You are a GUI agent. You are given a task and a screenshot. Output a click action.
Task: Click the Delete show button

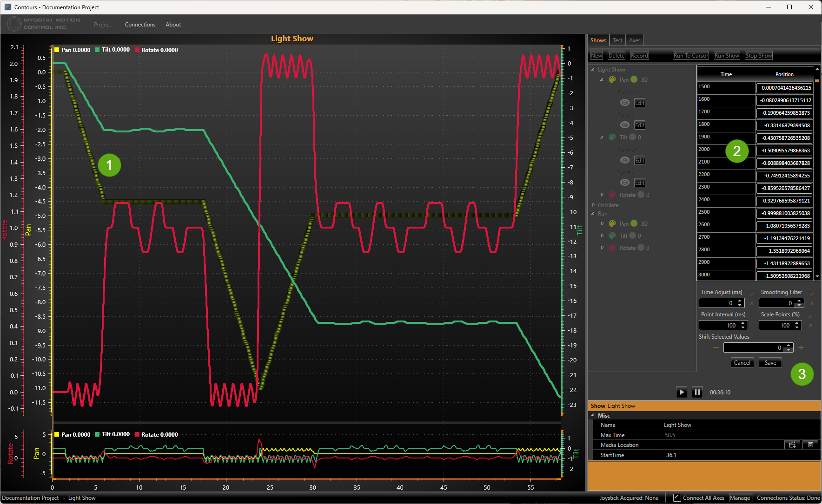[616, 56]
